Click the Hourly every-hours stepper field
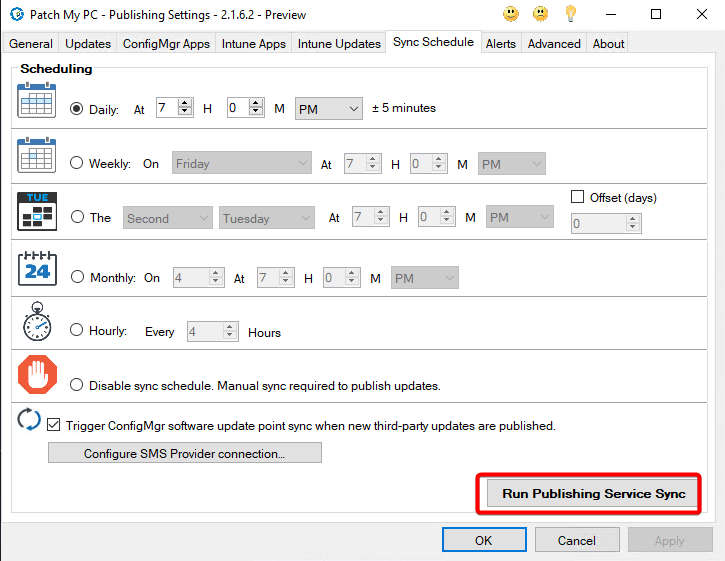Screen dimensions: 725x561 [212, 331]
